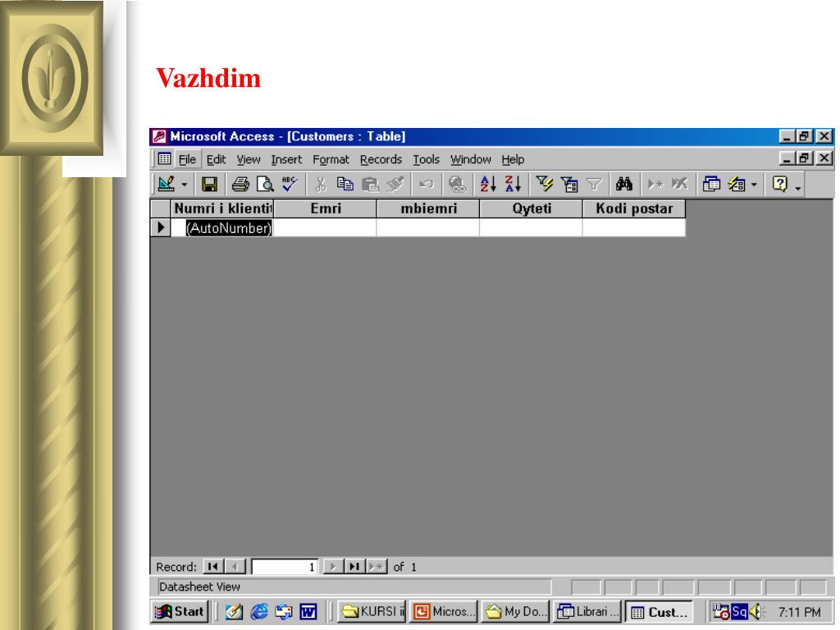Go to last record navigation button

pyautogui.click(x=354, y=566)
